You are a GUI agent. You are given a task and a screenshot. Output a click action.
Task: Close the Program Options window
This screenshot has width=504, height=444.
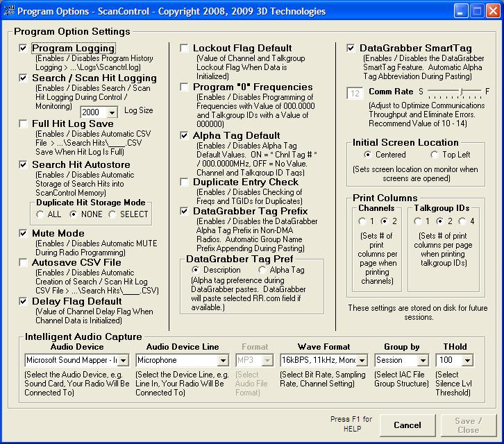[493, 11]
